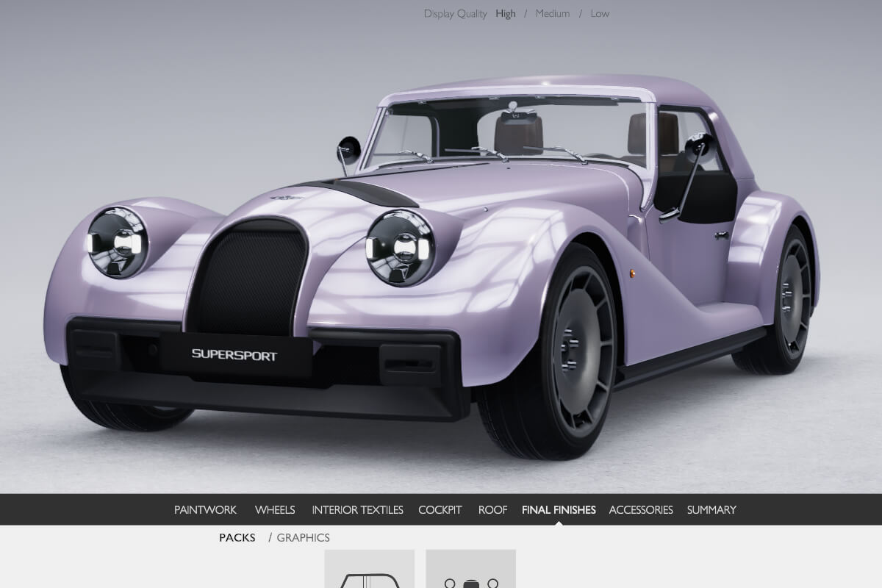Viewport: 882px width, 588px height.
Task: Select the Packs sub-section
Action: (x=237, y=538)
